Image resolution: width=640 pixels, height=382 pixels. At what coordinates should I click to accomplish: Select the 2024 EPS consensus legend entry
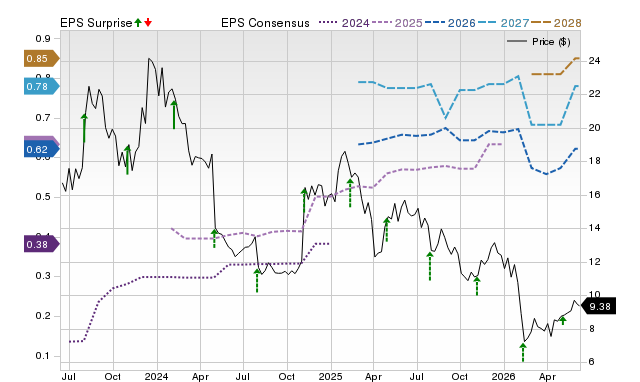(344, 23)
